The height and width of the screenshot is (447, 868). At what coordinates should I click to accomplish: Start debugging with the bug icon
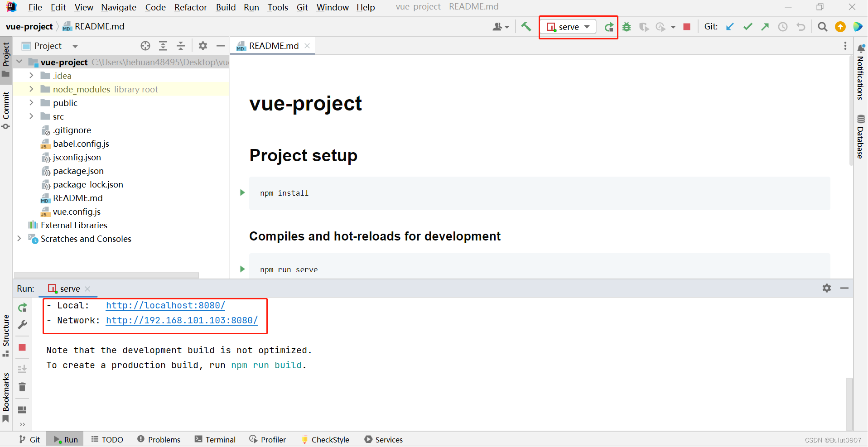coord(627,27)
